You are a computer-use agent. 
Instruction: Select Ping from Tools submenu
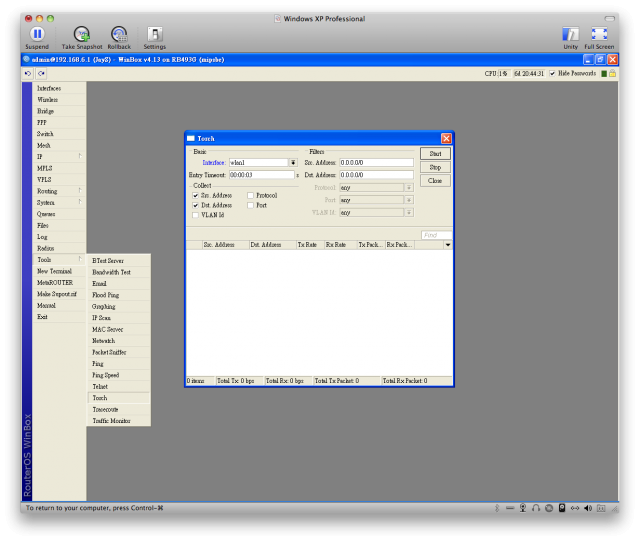pos(119,364)
